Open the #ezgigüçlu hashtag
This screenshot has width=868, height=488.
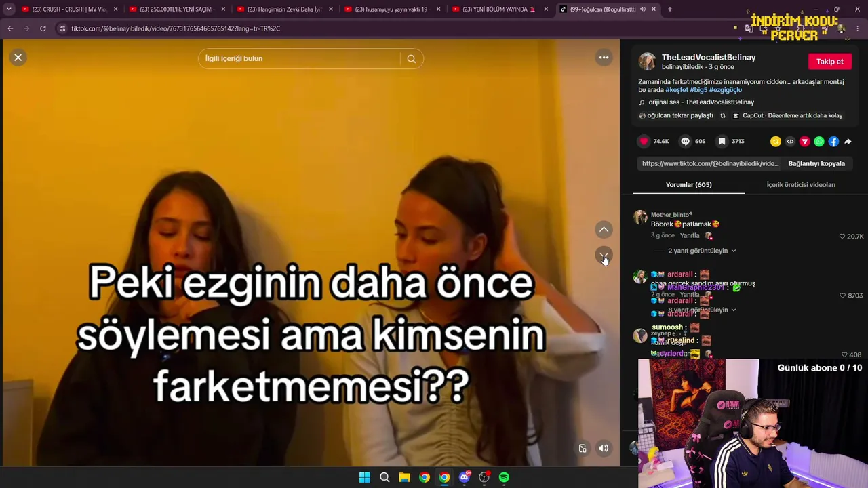pos(726,90)
